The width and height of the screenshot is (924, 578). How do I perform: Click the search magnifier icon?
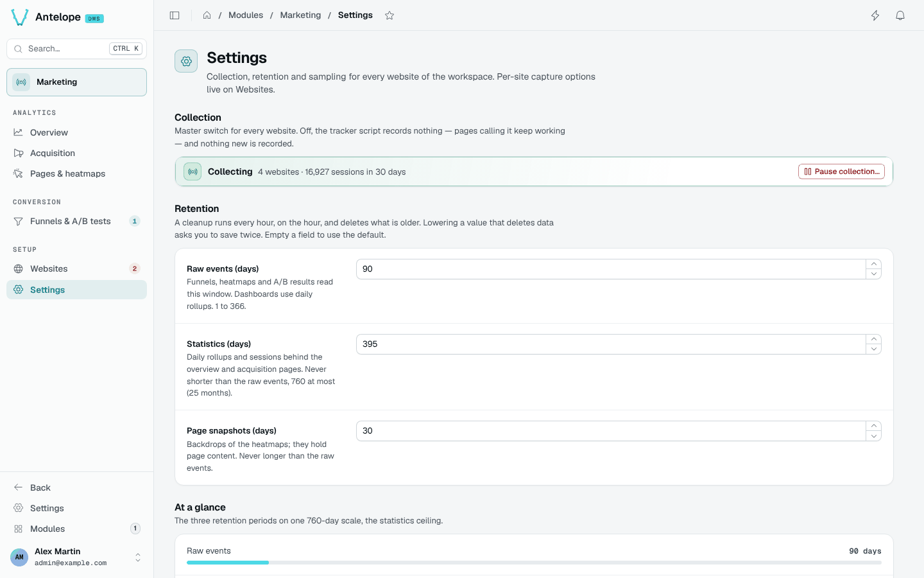[18, 49]
